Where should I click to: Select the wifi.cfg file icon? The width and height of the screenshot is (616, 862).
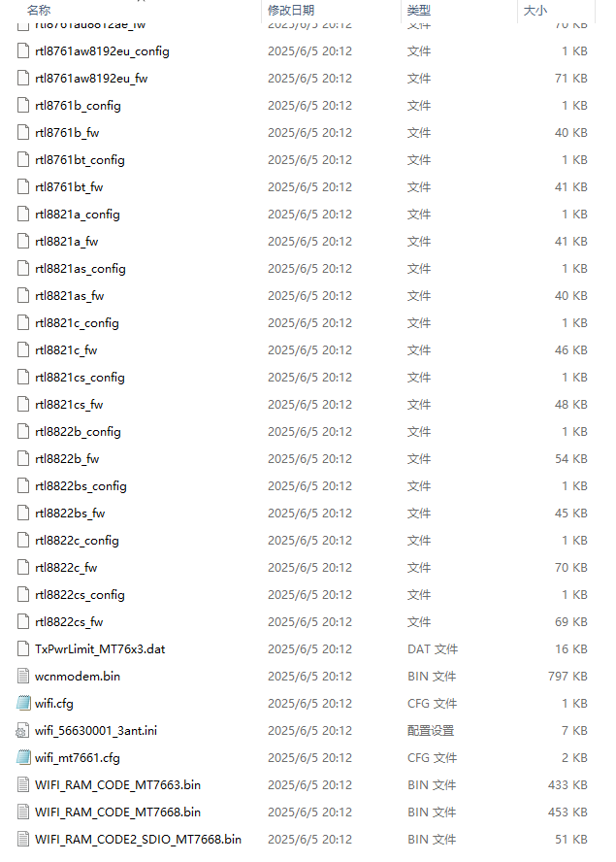coord(23,703)
